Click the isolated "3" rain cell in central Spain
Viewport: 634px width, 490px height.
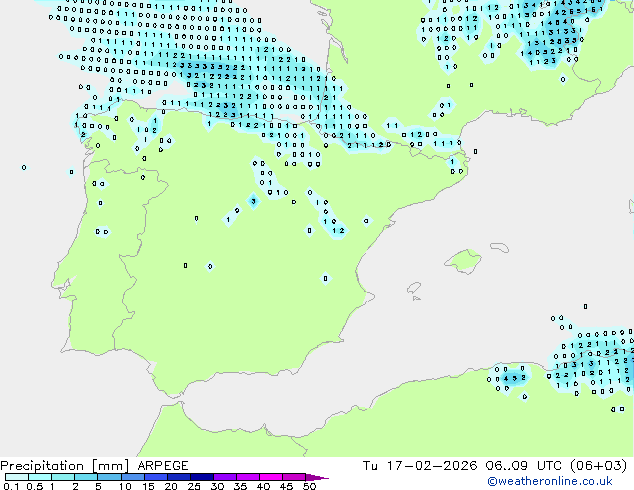(253, 201)
